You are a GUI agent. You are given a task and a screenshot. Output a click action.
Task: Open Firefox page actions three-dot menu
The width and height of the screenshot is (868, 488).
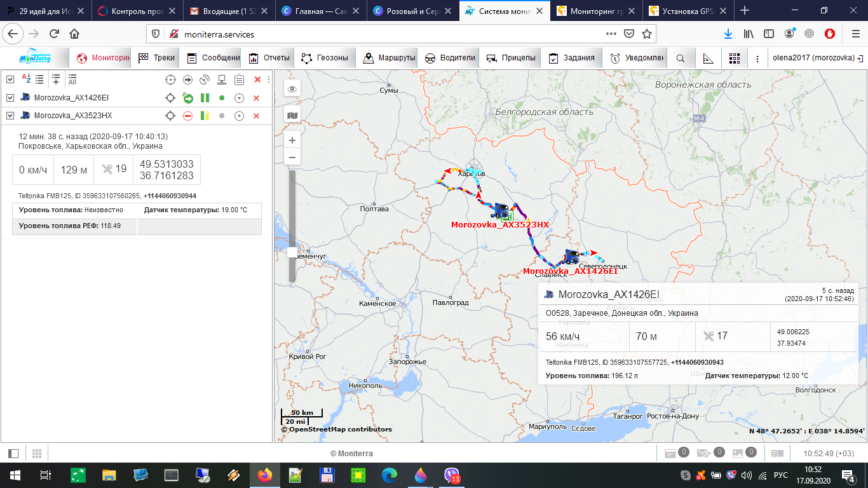[x=611, y=34]
